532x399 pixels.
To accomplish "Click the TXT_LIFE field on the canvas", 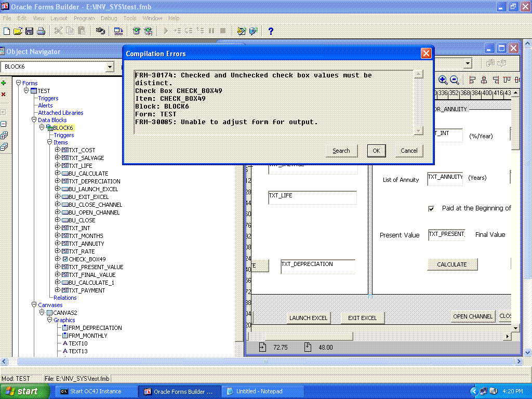I will [312, 197].
